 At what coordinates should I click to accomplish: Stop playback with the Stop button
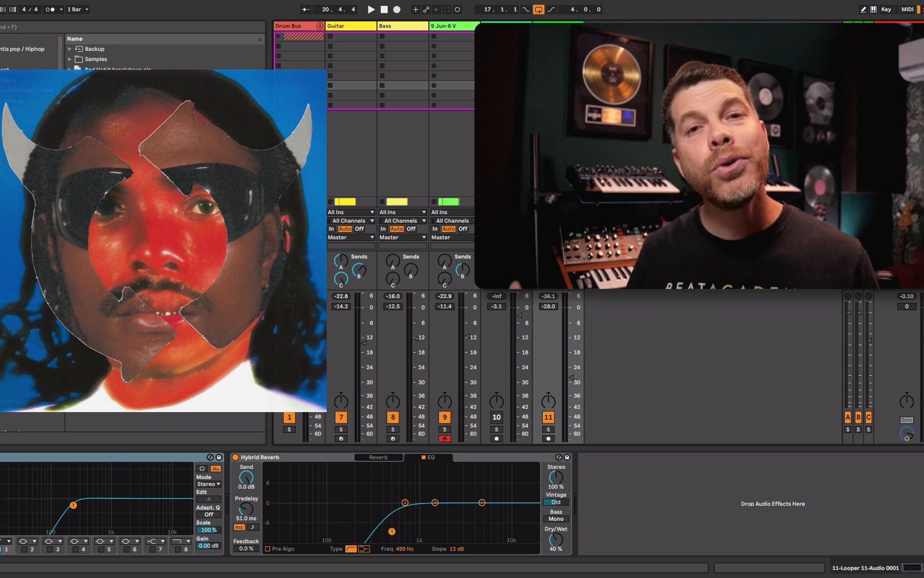[384, 9]
